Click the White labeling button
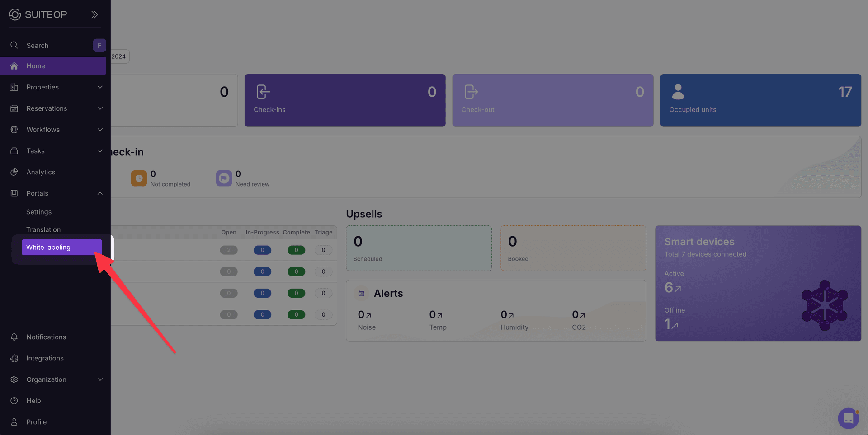This screenshot has width=868, height=435. 61,247
